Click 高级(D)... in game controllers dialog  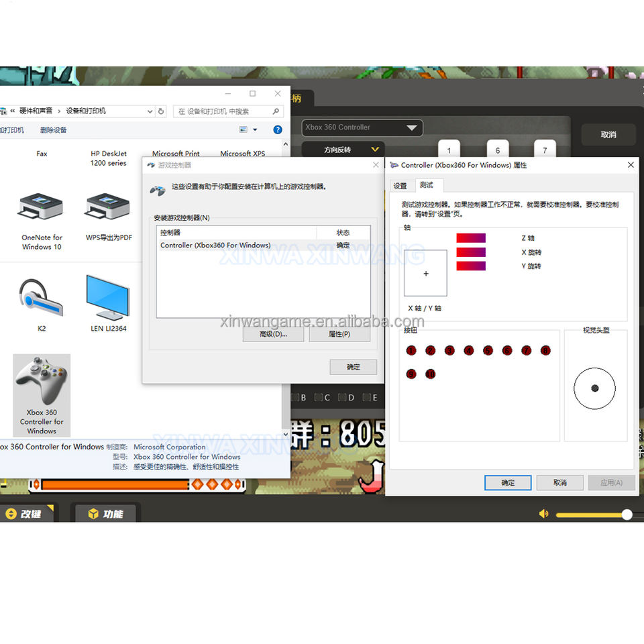(x=273, y=334)
